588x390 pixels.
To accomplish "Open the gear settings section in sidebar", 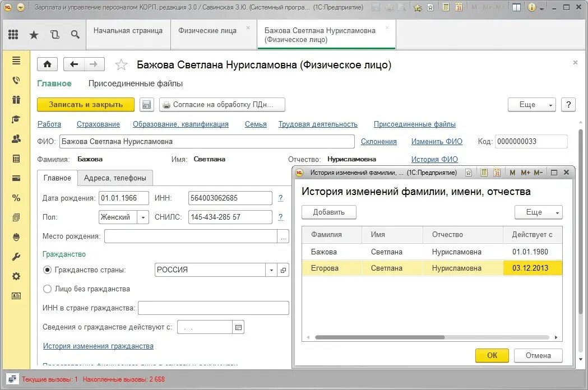I will pyautogui.click(x=16, y=276).
